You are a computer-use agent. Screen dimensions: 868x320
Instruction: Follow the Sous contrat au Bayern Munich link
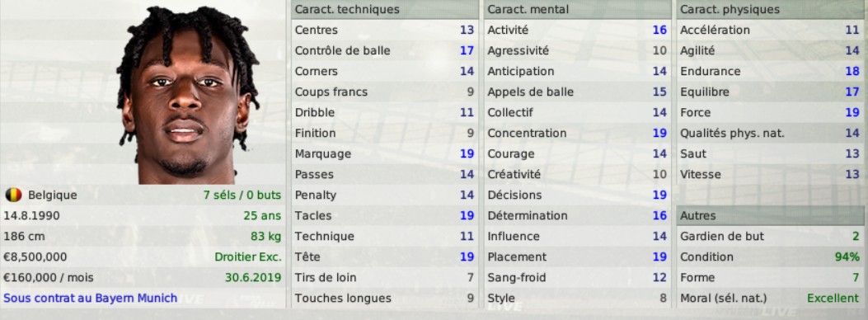tap(90, 298)
